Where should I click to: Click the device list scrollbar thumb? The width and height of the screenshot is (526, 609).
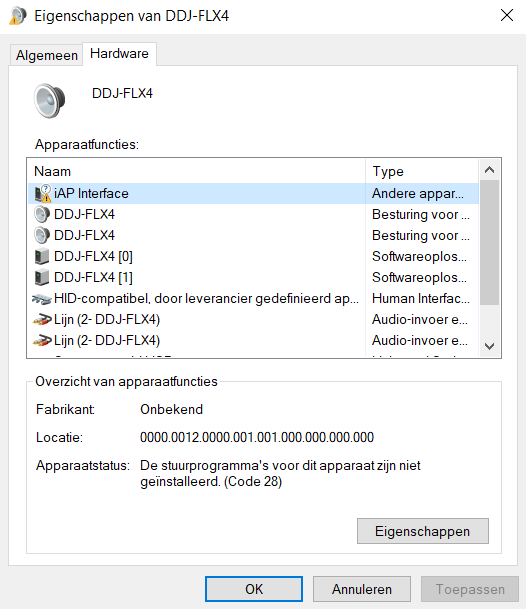(489, 242)
